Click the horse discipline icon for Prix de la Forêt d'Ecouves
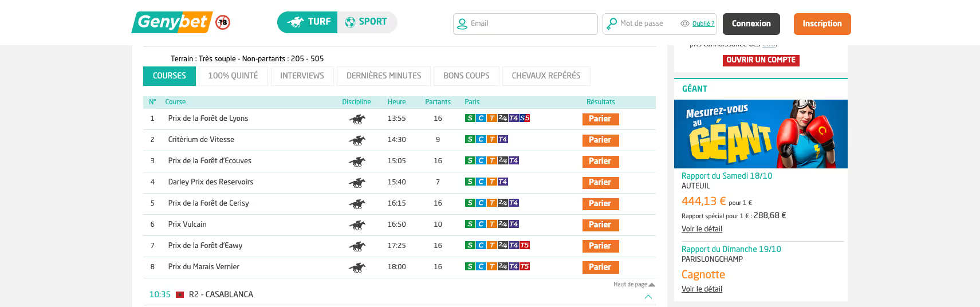The height and width of the screenshot is (307, 980). (357, 162)
